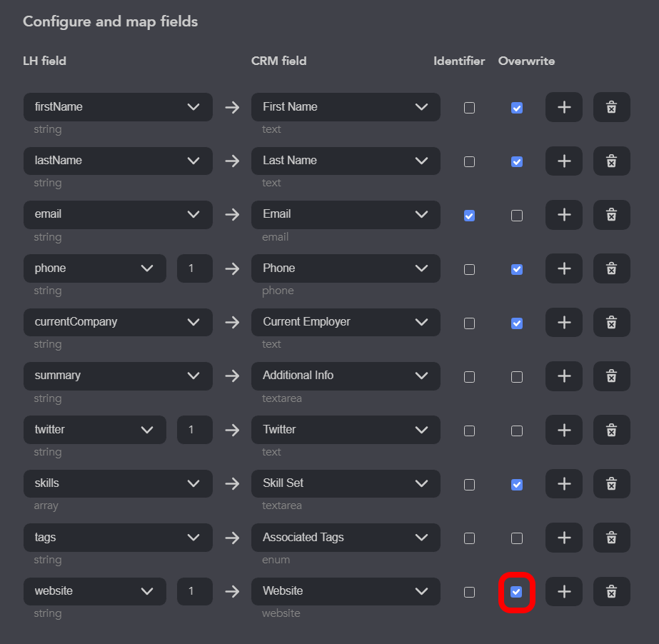Expand the Current Employer CRM field dropdown
This screenshot has width=659, height=644.
point(346,323)
